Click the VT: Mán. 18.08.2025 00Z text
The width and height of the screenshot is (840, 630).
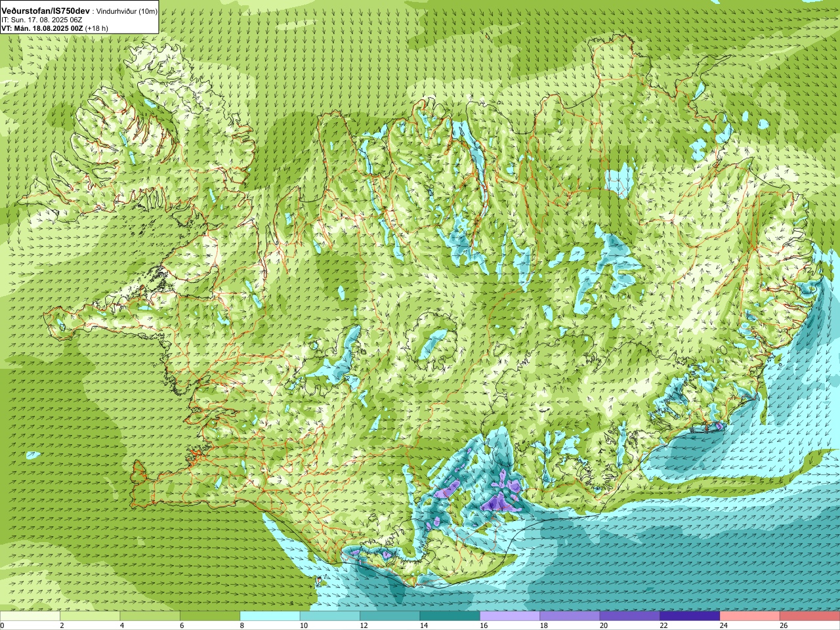point(42,28)
